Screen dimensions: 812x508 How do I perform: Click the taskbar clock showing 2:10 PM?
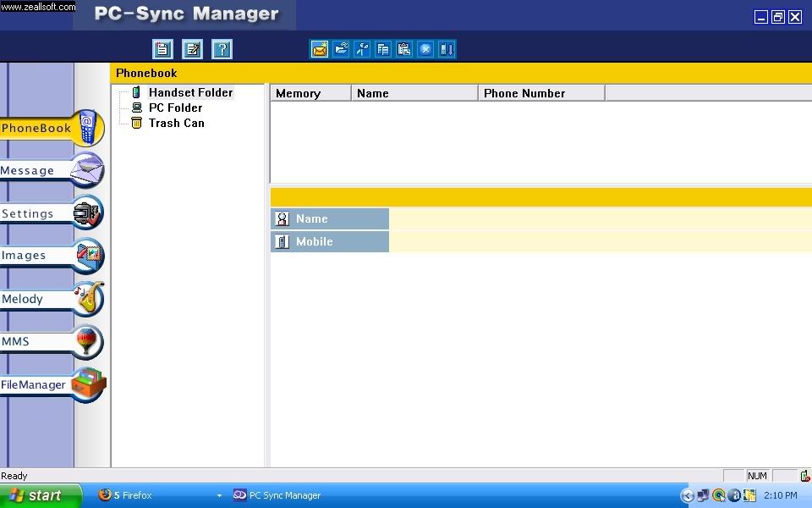(781, 495)
